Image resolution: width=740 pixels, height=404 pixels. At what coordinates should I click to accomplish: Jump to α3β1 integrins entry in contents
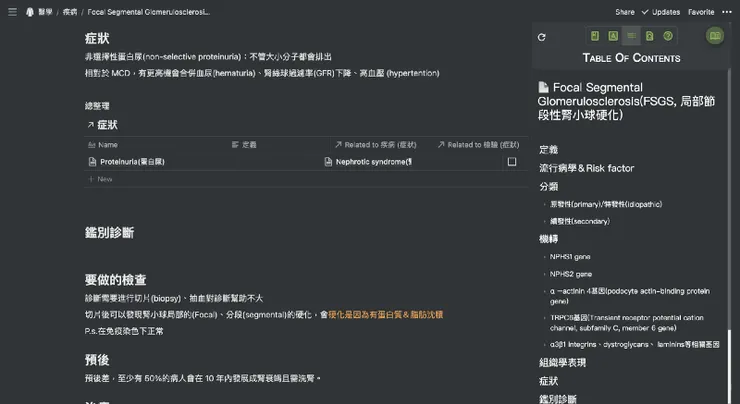coord(634,345)
